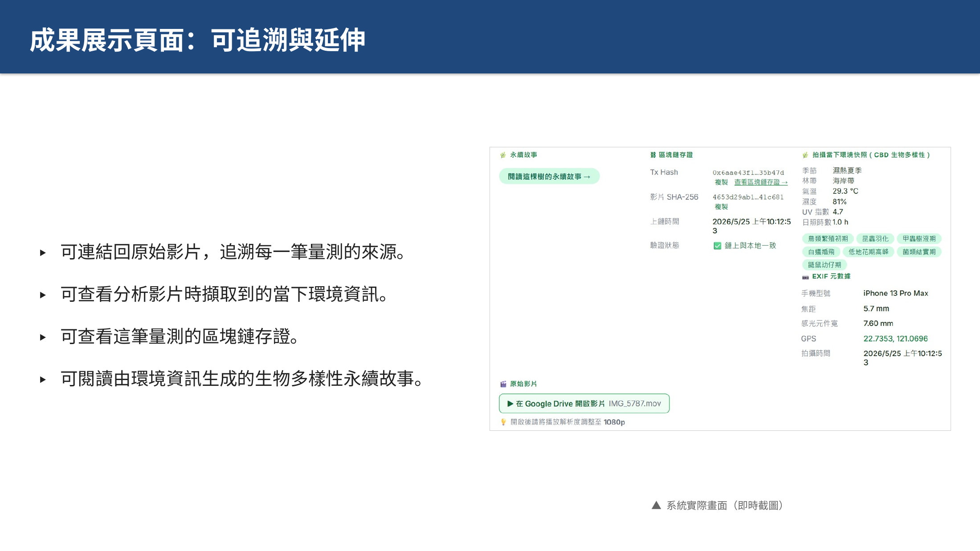Select the 菌類結實期 tag
Viewport: 980px width, 551px height.
coord(919,252)
